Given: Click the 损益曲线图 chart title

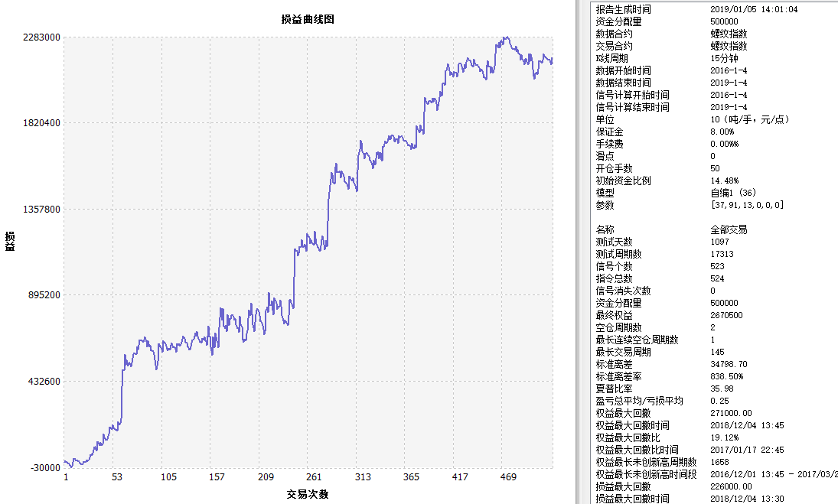Looking at the screenshot, I should coord(308,20).
